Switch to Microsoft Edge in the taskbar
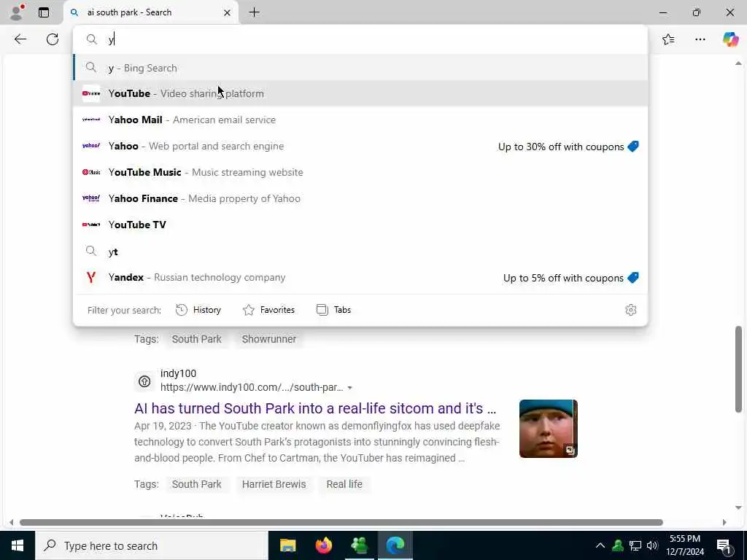This screenshot has width=747, height=560. pyautogui.click(x=395, y=545)
